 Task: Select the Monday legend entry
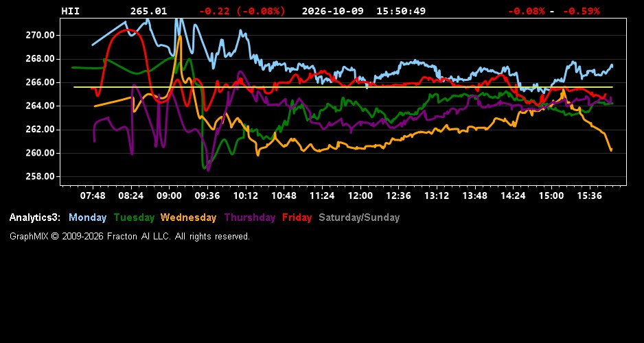(x=87, y=217)
